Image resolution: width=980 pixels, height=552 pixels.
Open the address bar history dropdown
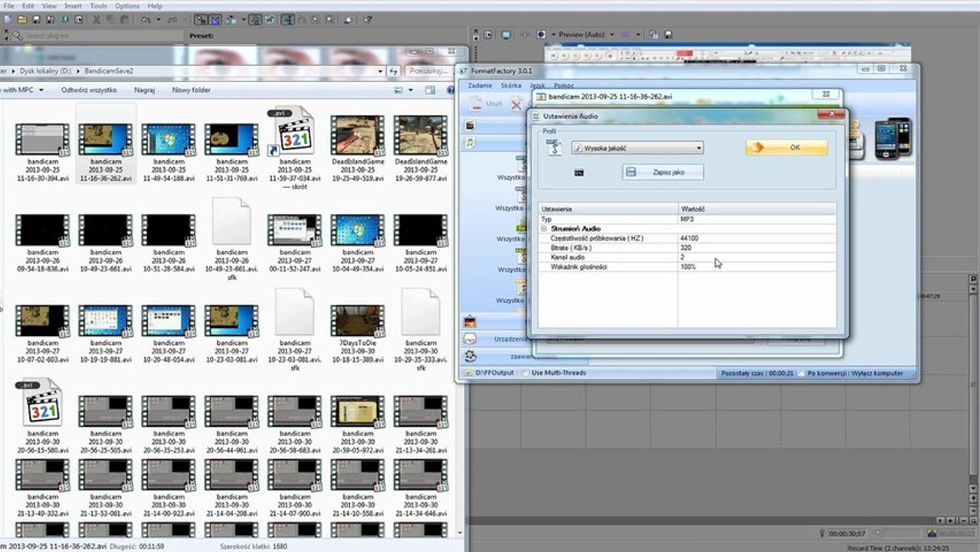(x=380, y=71)
